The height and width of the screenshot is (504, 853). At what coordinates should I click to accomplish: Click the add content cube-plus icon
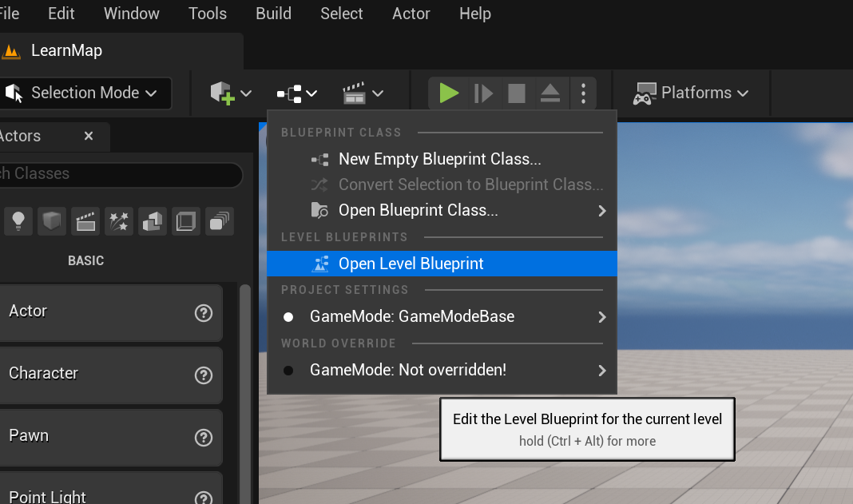click(222, 93)
